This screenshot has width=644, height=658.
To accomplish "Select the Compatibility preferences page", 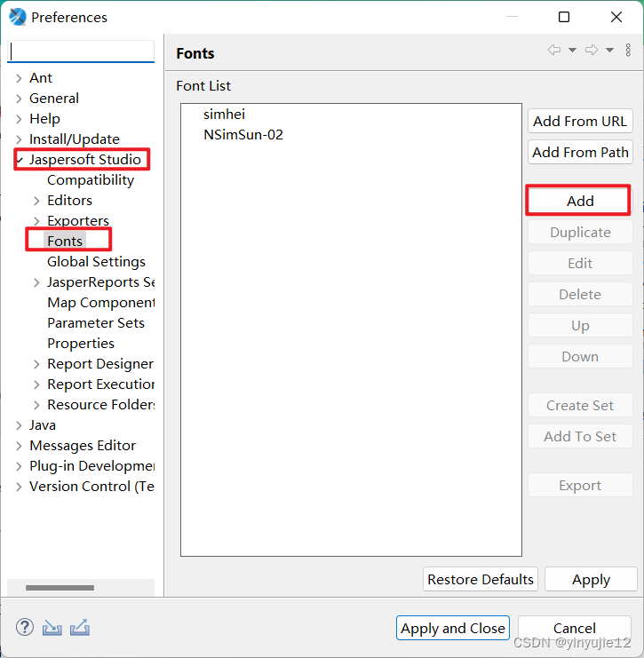I will coord(91,180).
